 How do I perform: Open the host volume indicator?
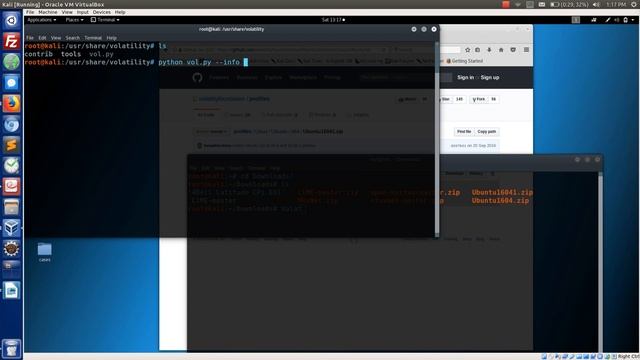pos(596,4)
